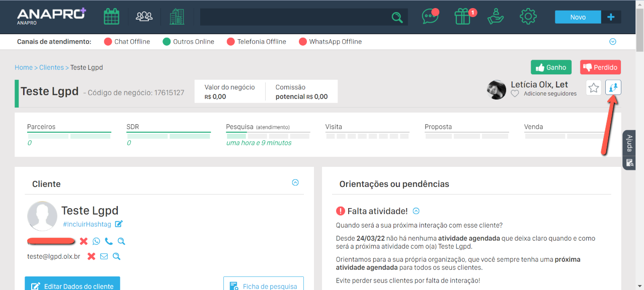Open the gift box notifications icon
The image size is (644, 290).
coord(462,17)
